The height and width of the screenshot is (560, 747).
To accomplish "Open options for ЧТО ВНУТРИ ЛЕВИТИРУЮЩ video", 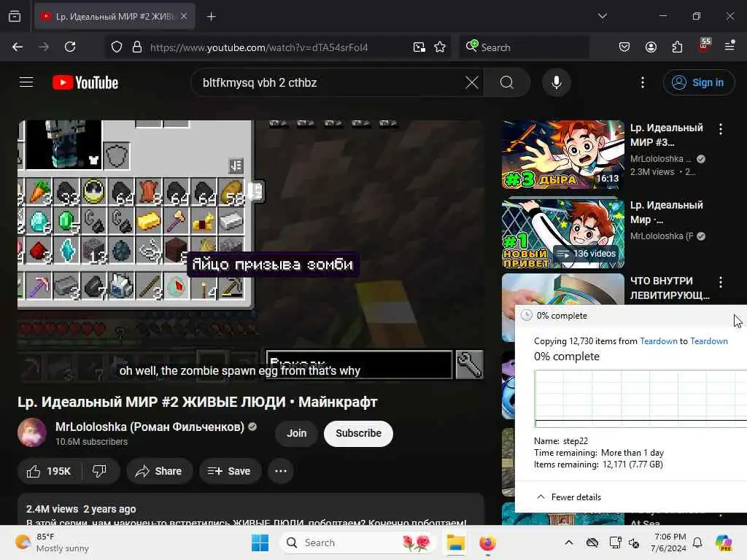I will point(721,282).
